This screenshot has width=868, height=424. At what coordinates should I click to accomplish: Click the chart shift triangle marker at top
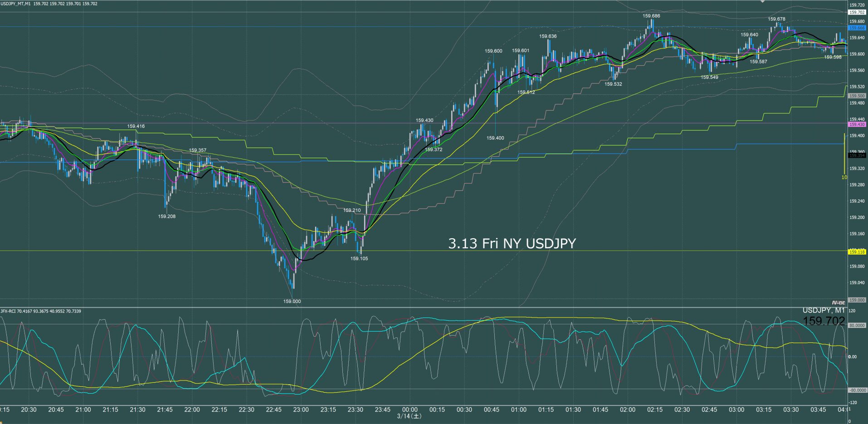pyautogui.click(x=762, y=2)
